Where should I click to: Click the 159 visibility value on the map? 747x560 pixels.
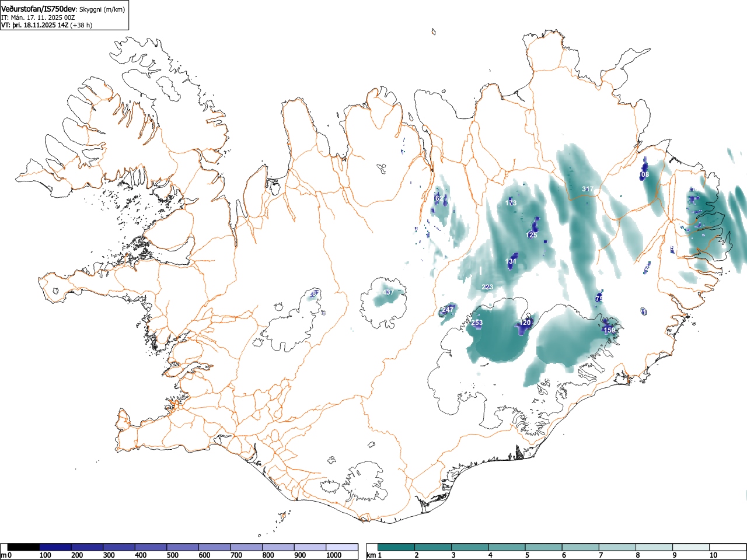(609, 330)
